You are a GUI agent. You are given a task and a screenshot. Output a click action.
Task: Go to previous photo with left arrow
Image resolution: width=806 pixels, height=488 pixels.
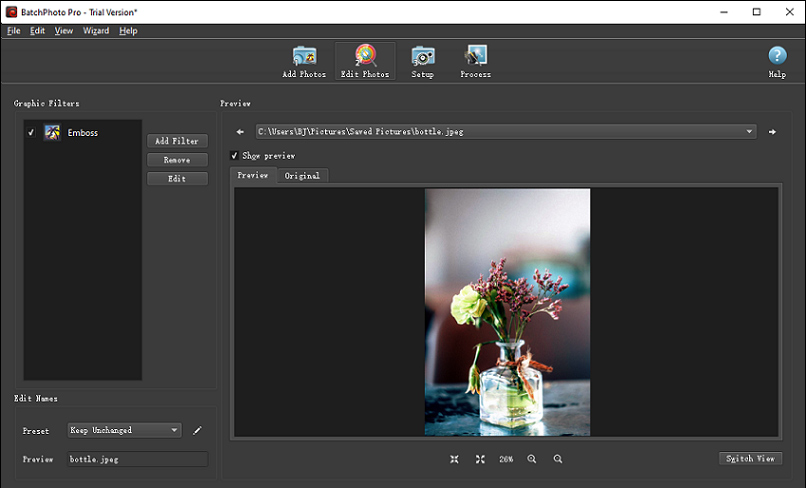point(240,132)
